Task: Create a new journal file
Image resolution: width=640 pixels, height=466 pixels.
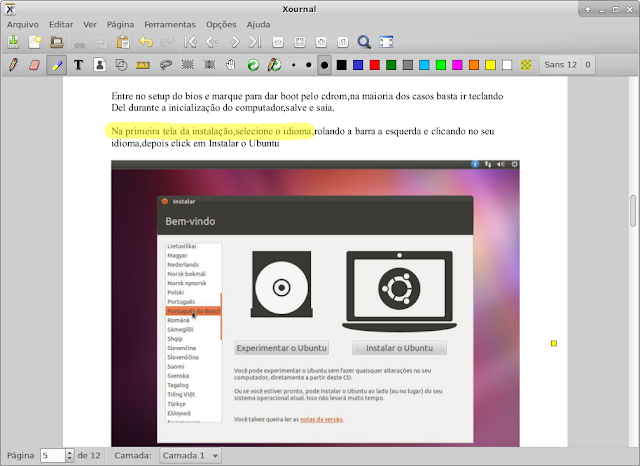Action: tap(35, 42)
